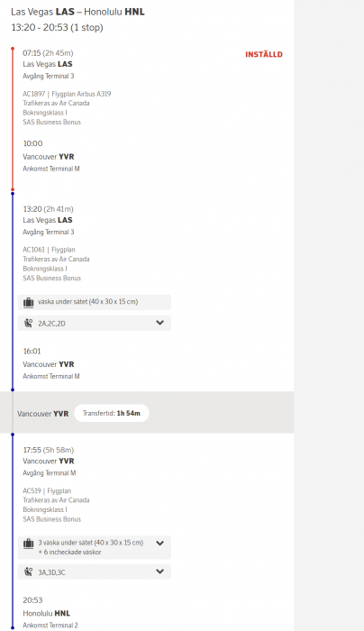Click the Transfertid 1h 54m pill
Image resolution: width=364 pixels, height=631 pixels.
112,413
